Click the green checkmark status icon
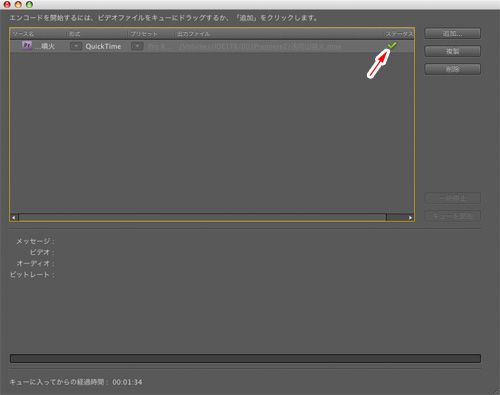This screenshot has width=500, height=395. [x=392, y=45]
